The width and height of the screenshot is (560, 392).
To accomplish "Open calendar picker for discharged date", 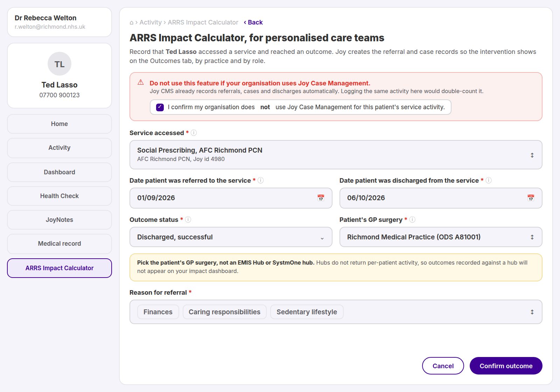I will click(531, 198).
